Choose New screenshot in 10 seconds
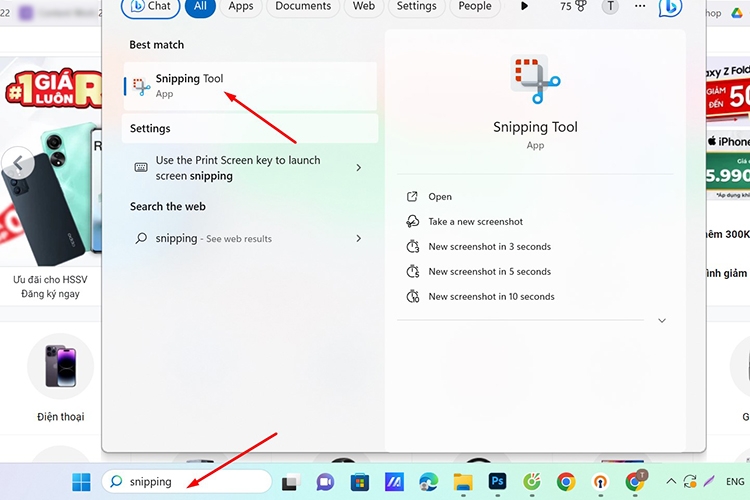 (x=491, y=296)
